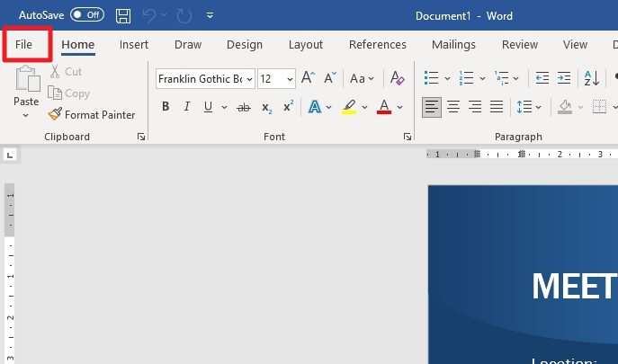The height and width of the screenshot is (364, 618).
Task: Click the Copy button
Action: point(68,93)
